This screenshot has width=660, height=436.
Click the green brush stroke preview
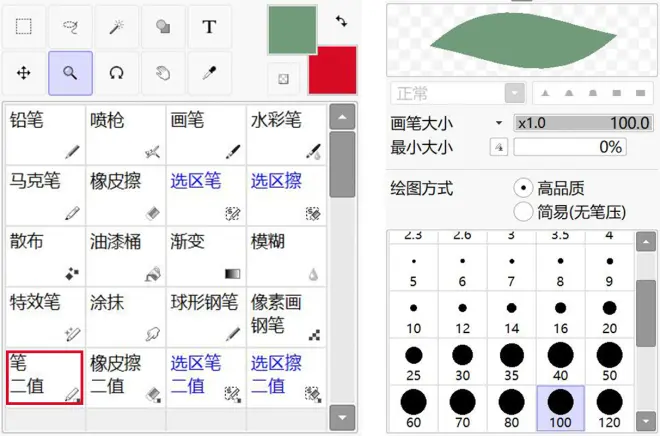[522, 40]
